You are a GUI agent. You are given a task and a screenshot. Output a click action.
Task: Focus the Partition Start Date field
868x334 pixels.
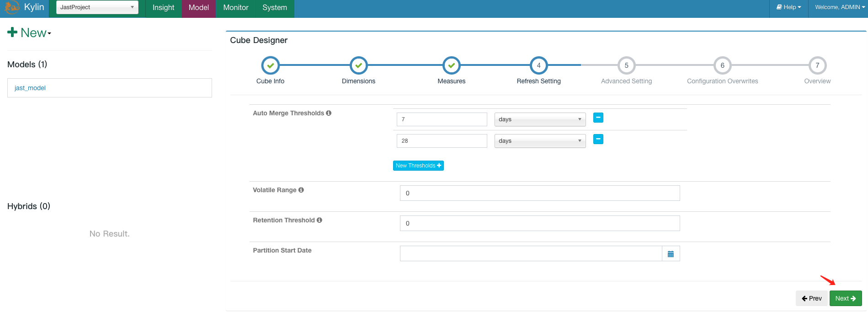531,253
